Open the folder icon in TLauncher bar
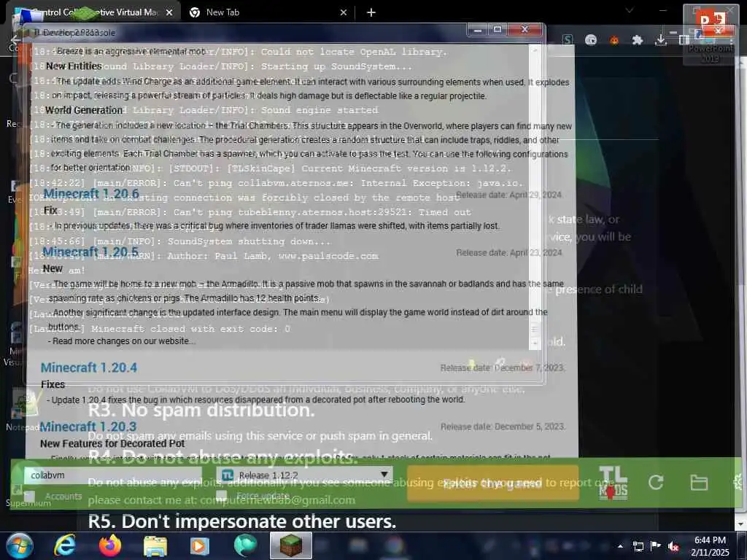The height and width of the screenshot is (560, 747). (x=699, y=483)
